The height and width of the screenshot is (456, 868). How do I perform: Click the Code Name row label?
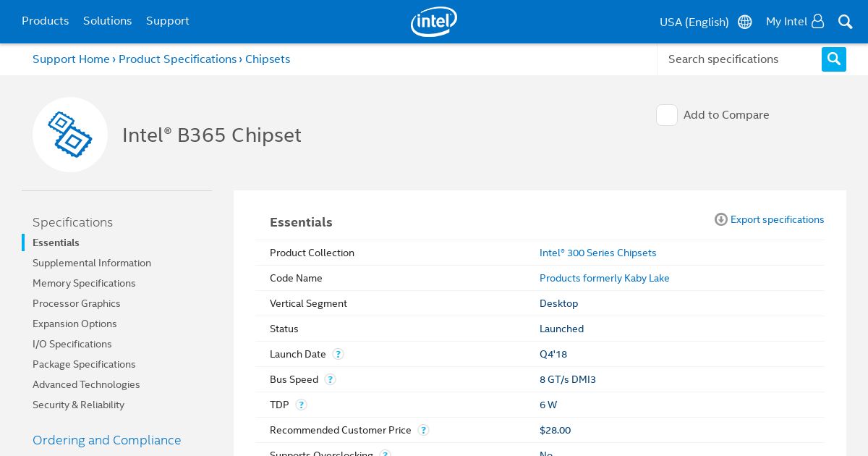296,278
